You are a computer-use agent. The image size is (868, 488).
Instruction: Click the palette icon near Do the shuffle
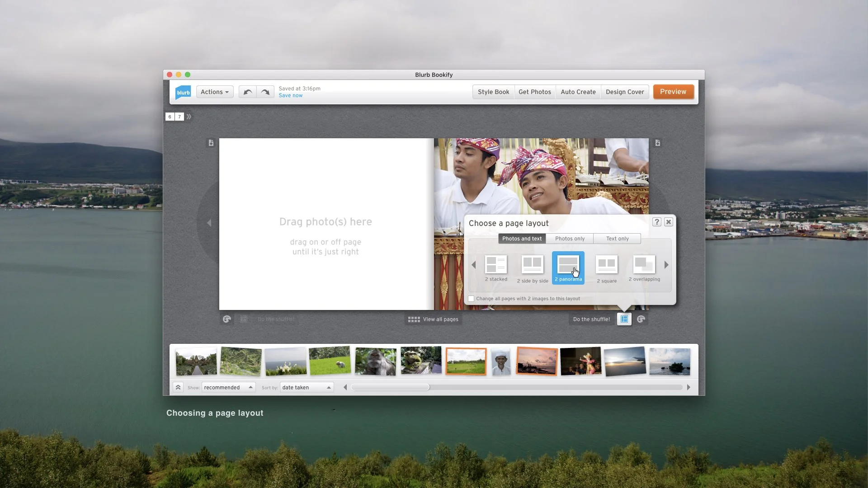click(x=642, y=319)
